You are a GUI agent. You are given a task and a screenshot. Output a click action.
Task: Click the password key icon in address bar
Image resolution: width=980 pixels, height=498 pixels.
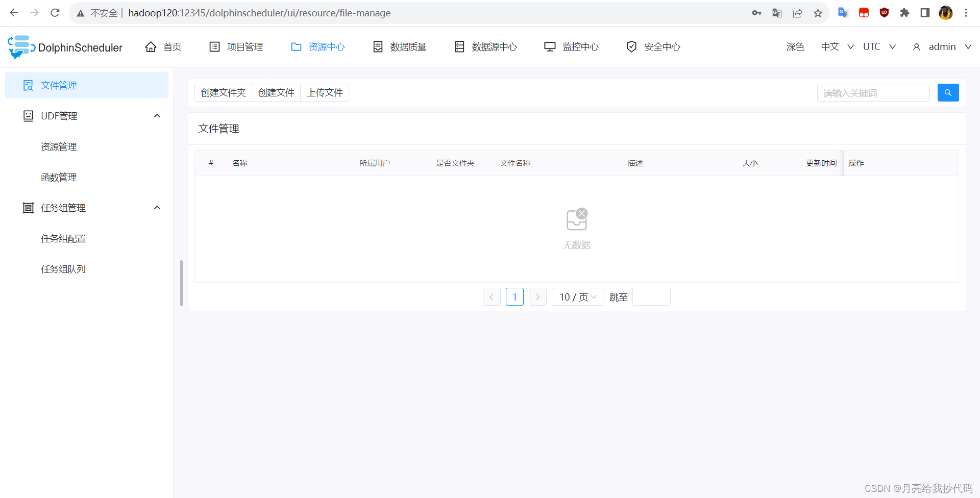pyautogui.click(x=756, y=13)
